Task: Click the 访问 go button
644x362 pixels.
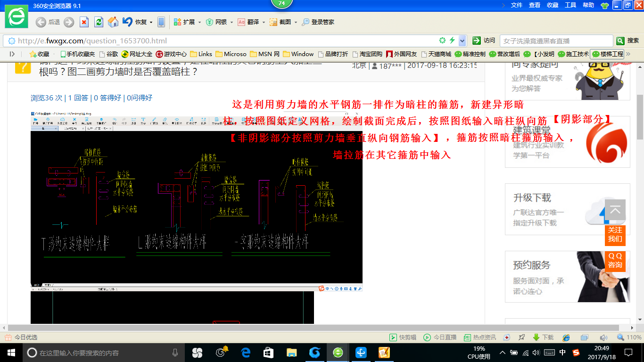Action: (x=484, y=41)
